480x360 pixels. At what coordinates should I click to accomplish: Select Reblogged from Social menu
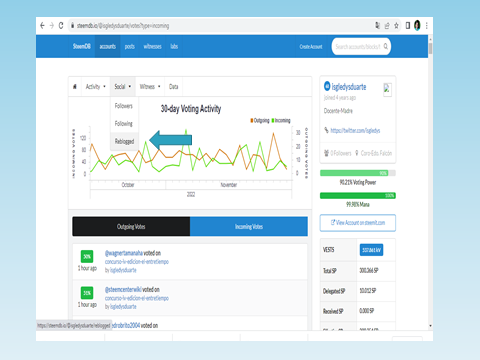click(x=124, y=141)
